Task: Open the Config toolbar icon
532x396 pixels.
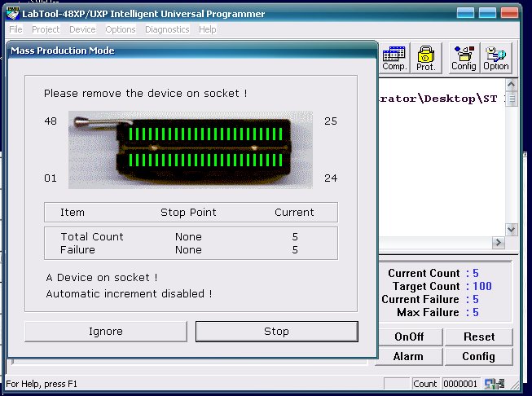Action: [464, 58]
